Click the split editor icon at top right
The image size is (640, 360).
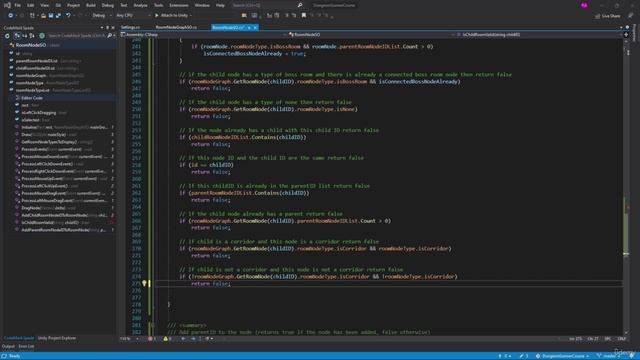pyautogui.click(x=626, y=35)
